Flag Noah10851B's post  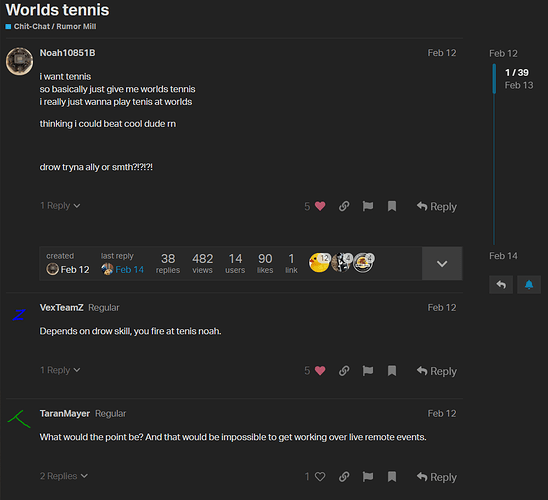point(368,206)
